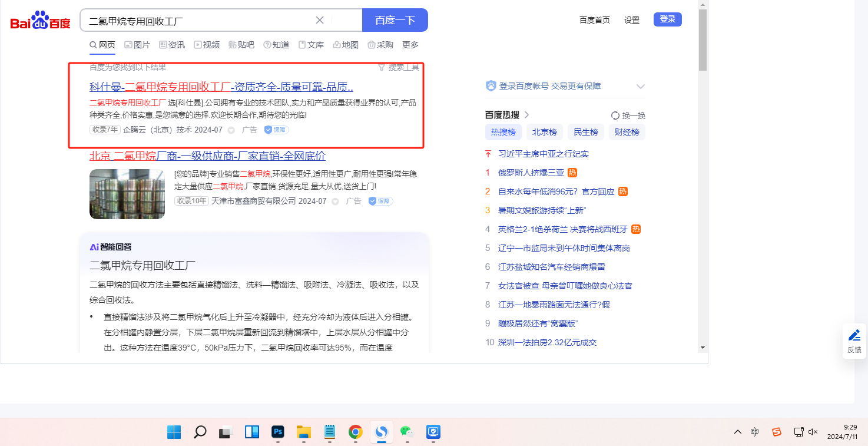The width and height of the screenshot is (868, 446).
Task: Open the steel drum thumbnail image
Action: click(x=127, y=194)
